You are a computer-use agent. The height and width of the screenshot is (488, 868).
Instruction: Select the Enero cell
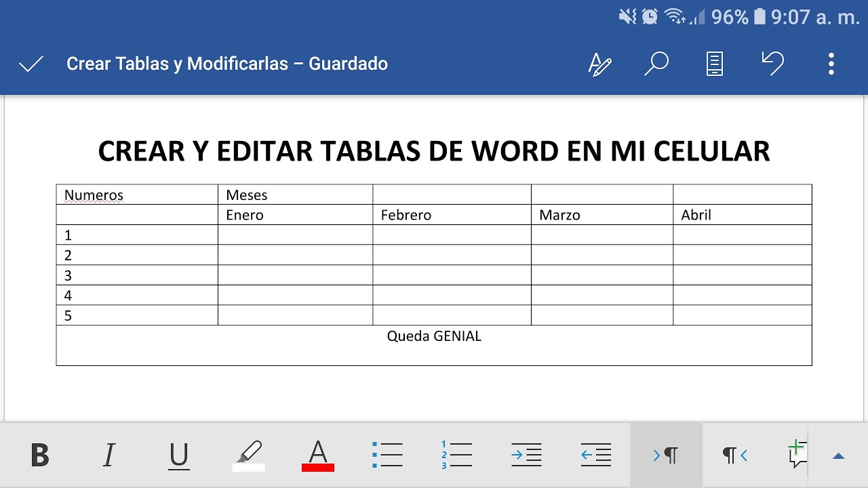(295, 215)
